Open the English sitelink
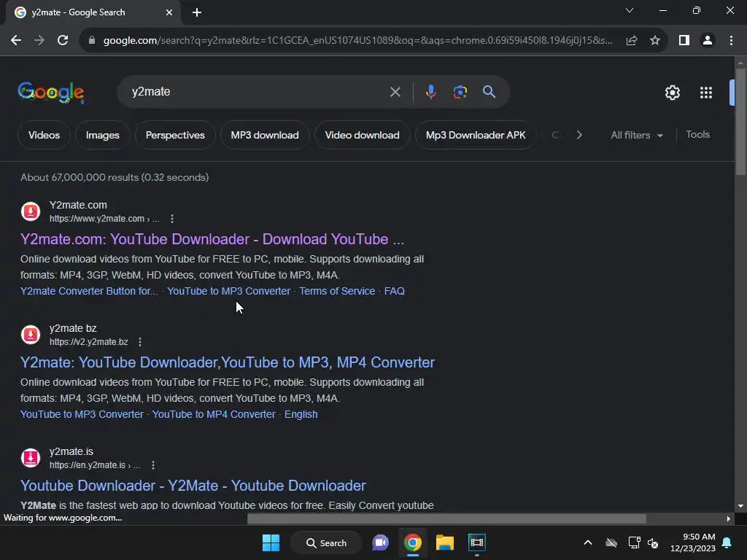Viewport: 747px width, 560px height. [x=301, y=414]
